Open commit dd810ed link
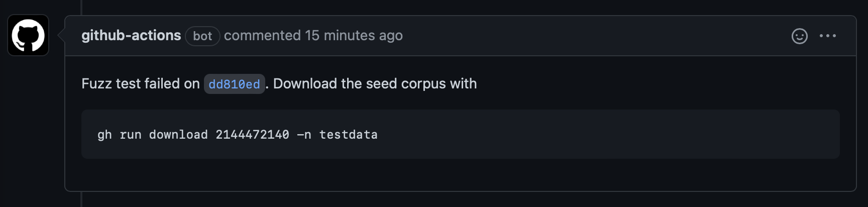The image size is (868, 207). [234, 84]
